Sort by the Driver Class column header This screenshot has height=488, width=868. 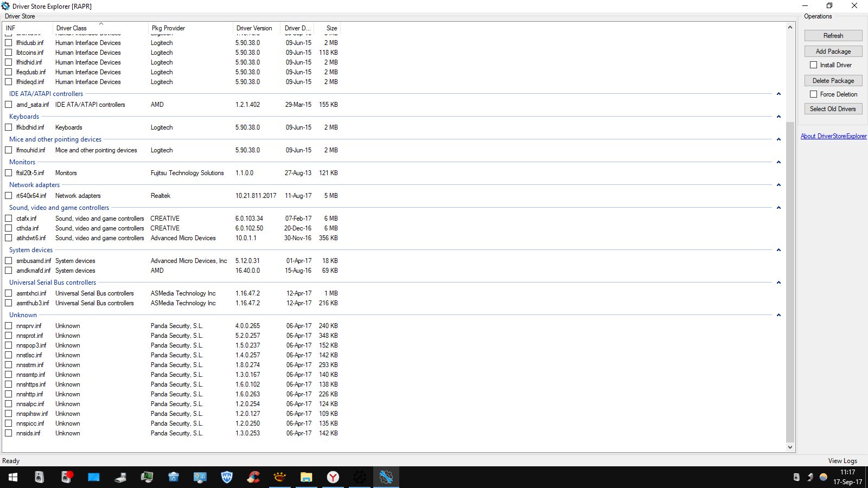(100, 28)
